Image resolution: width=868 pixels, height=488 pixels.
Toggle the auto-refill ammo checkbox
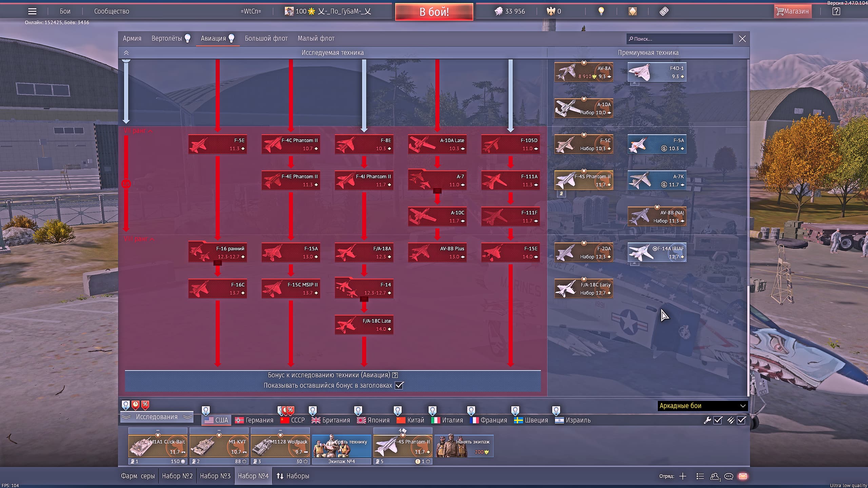point(742,420)
